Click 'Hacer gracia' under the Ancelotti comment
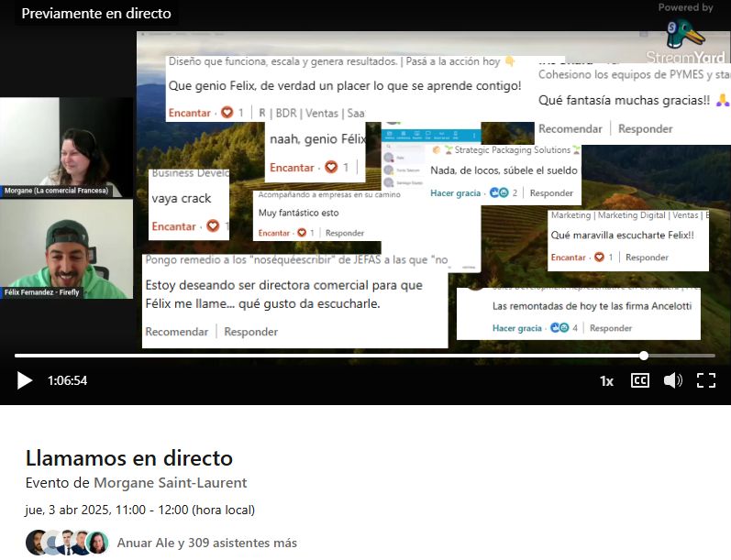731x560 pixels. click(517, 328)
